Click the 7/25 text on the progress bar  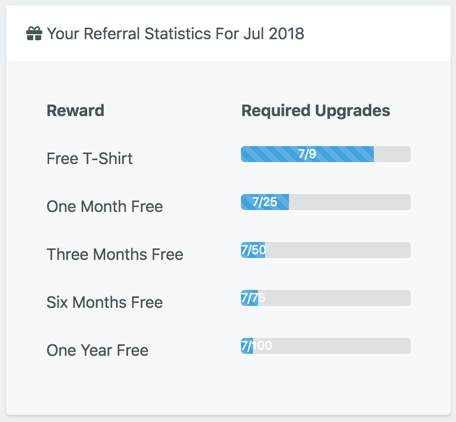pos(265,202)
